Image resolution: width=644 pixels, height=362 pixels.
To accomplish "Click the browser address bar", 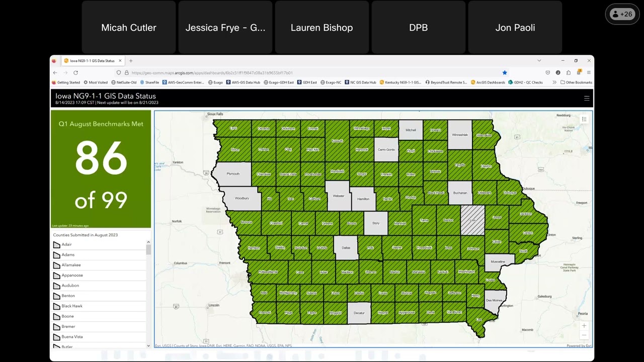I will pos(312,72).
